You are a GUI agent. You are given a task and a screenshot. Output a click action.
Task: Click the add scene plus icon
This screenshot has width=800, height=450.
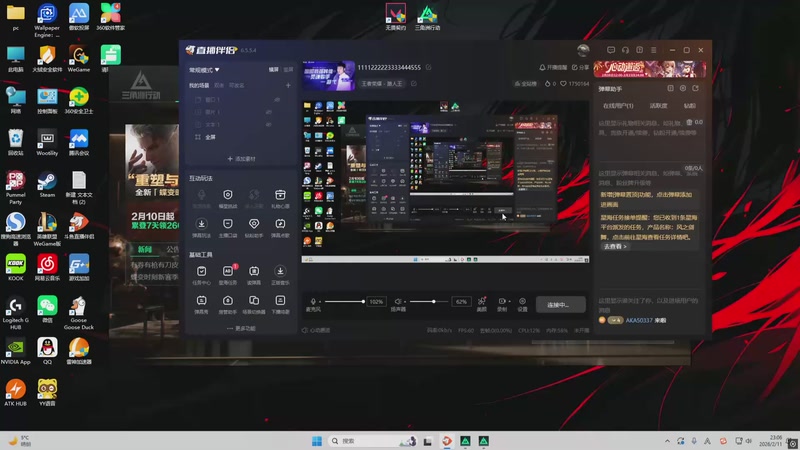[288, 85]
